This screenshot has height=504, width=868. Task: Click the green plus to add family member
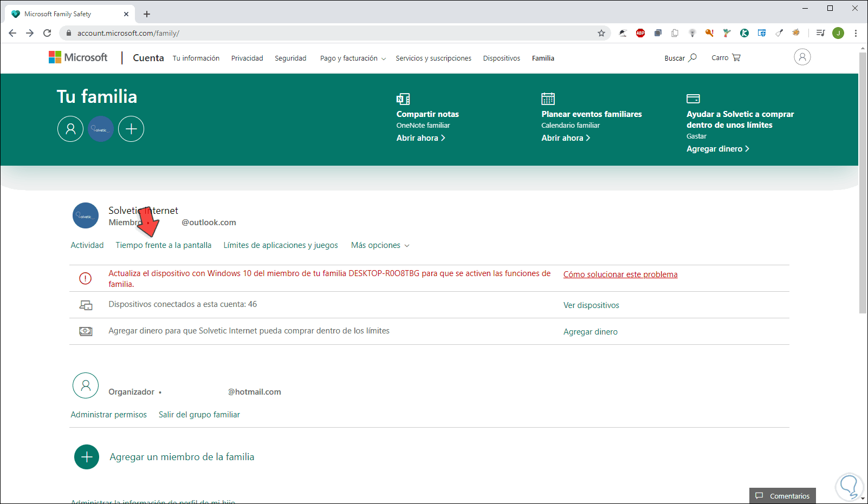(x=87, y=457)
